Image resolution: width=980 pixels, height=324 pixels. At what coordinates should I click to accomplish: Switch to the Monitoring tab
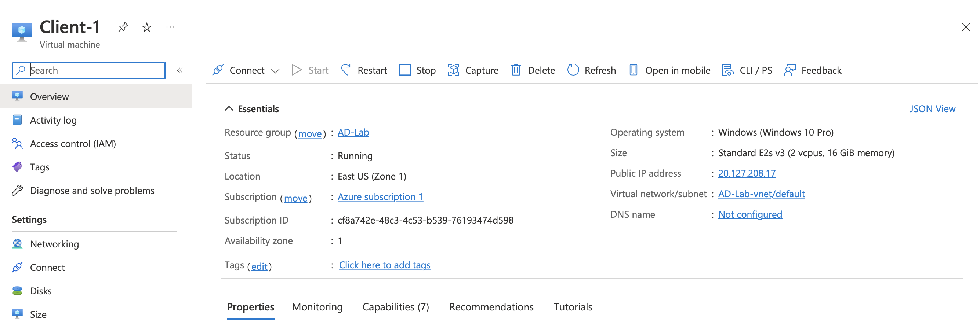click(317, 307)
